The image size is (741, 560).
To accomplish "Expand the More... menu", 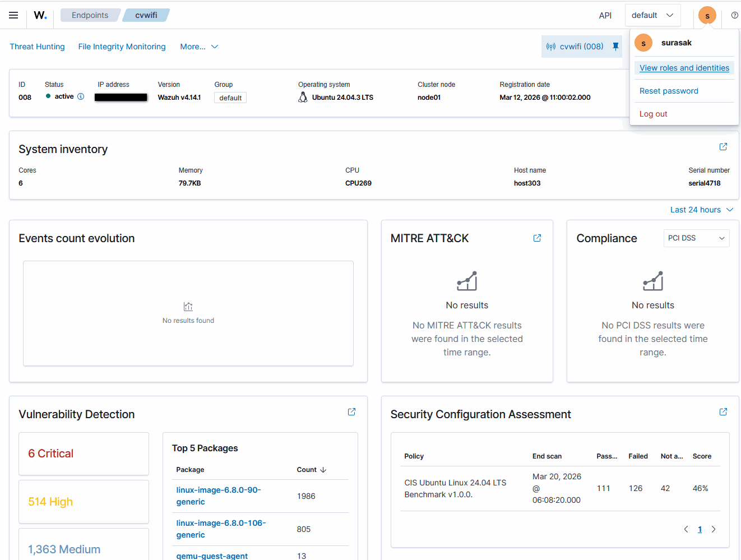I will tap(199, 47).
